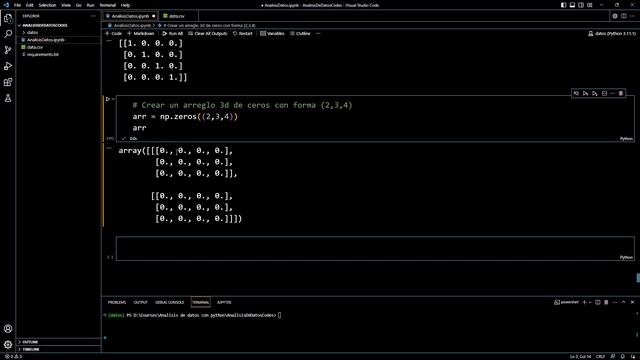640x360 pixels.
Task: Run cell by line in cell toolbar
Action: click(x=576, y=93)
